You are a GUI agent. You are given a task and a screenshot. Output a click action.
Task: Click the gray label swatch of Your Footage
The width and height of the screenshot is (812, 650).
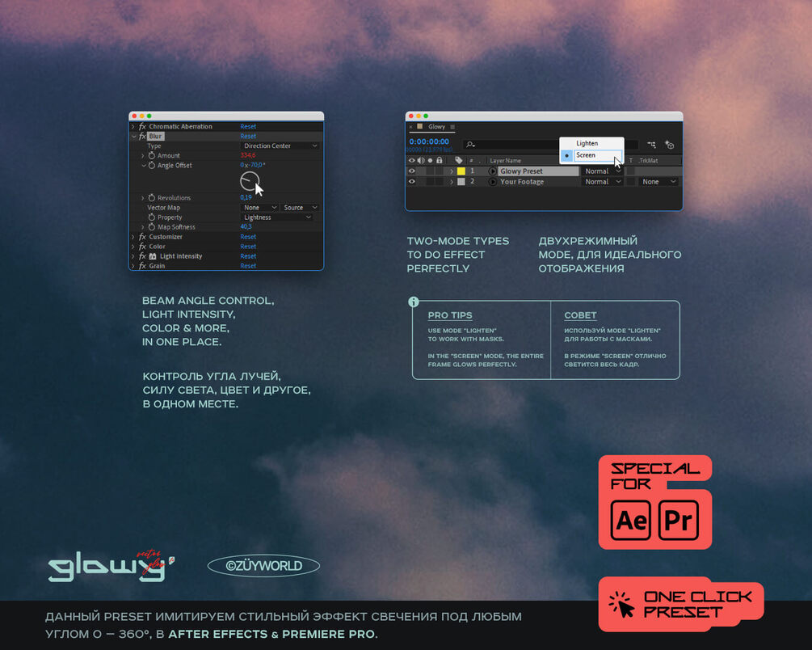tap(461, 182)
